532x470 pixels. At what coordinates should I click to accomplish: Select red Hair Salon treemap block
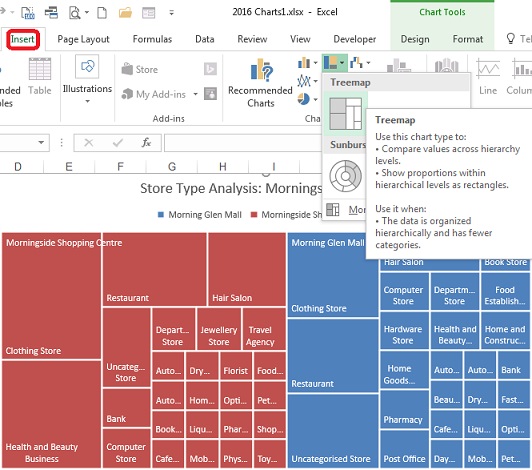tap(247, 269)
